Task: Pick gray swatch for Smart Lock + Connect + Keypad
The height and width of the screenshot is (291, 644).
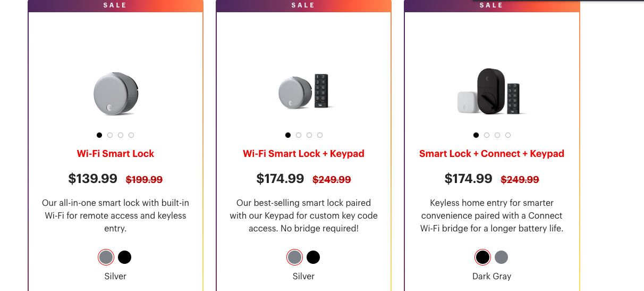Action: pyautogui.click(x=502, y=257)
